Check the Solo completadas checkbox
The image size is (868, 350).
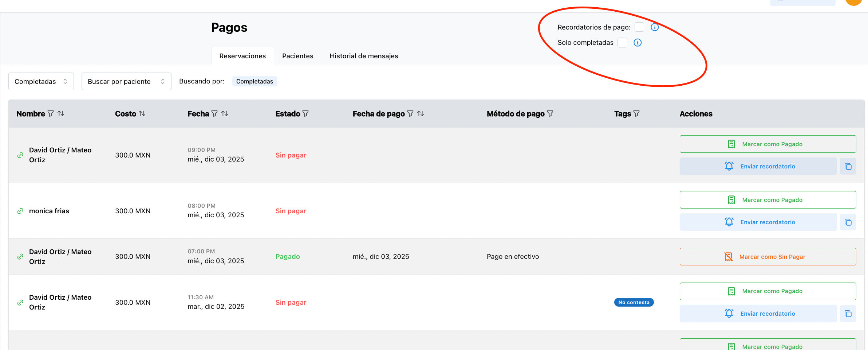(622, 43)
